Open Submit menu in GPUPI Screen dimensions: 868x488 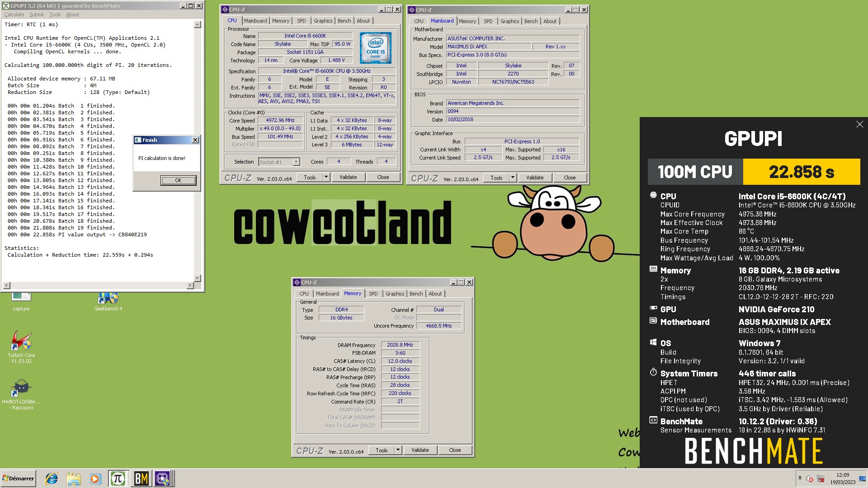[37, 14]
